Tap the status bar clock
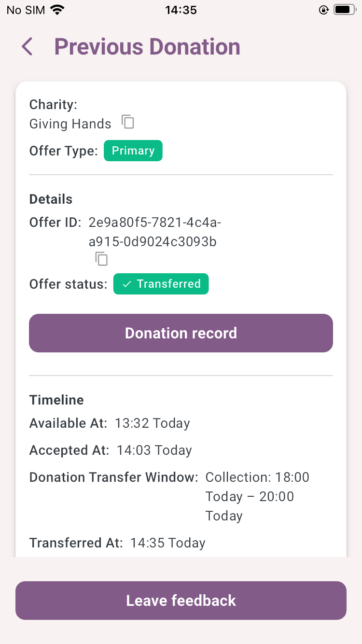Viewport: 362px width, 644px height. (x=181, y=10)
